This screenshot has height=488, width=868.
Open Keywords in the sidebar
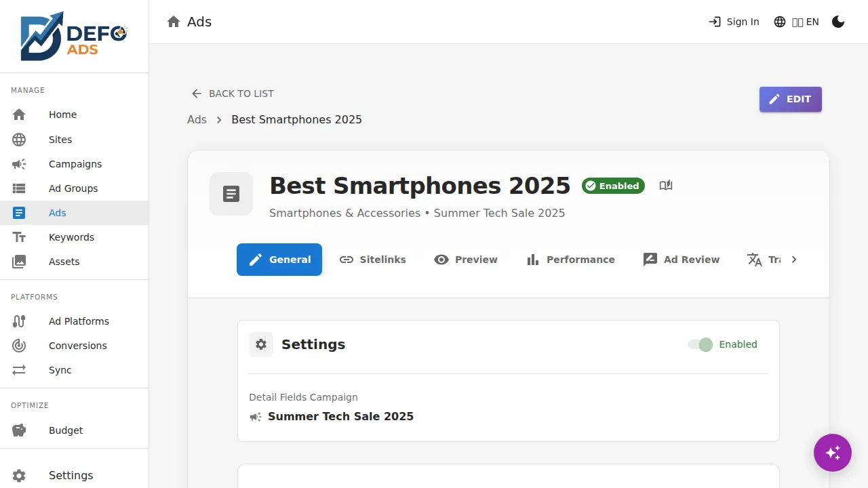(x=75, y=237)
